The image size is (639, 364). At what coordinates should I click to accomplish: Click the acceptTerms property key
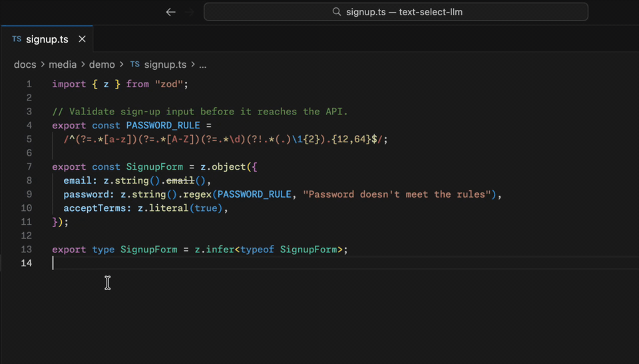(95, 208)
